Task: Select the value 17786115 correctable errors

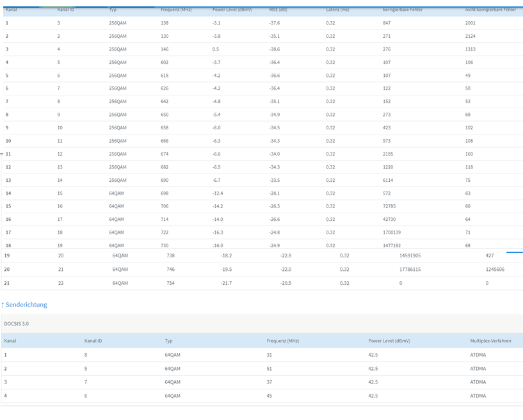Action: (x=410, y=269)
